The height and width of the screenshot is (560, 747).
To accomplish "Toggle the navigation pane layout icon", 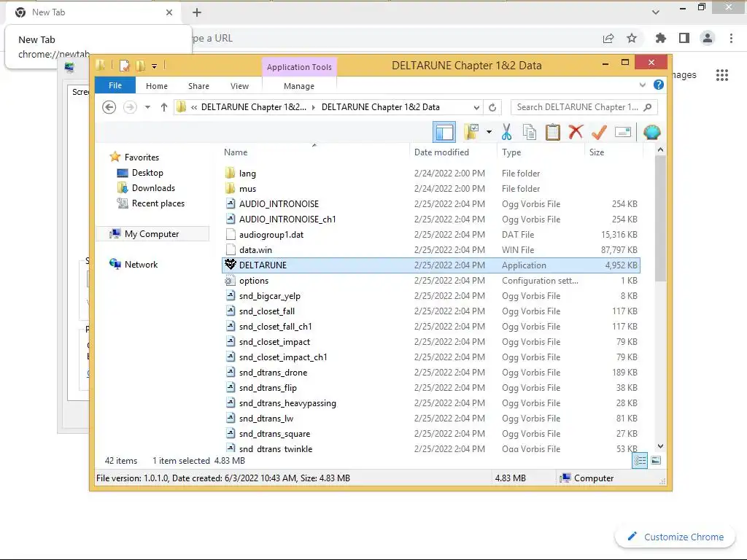I will tap(444, 133).
